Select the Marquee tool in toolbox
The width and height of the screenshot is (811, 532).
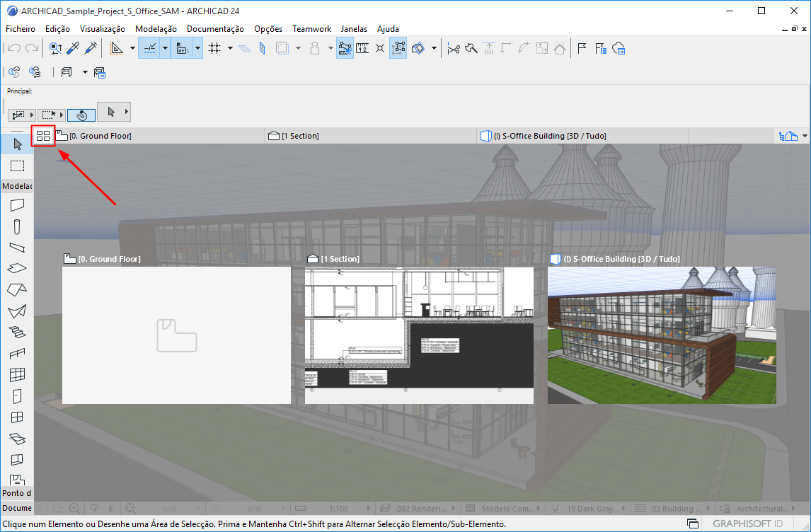[x=17, y=166]
